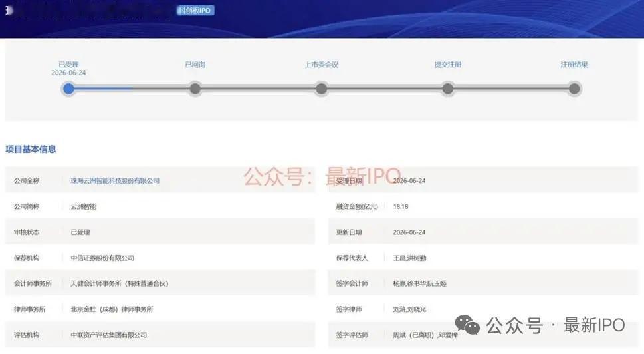The height and width of the screenshot is (354, 644).
Task: Click the 签字会计师 names value
Action: point(420,283)
